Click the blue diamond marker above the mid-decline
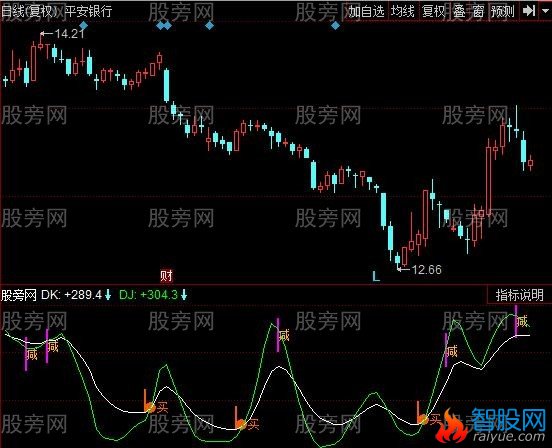Image resolution: width=552 pixels, height=448 pixels. (209, 25)
